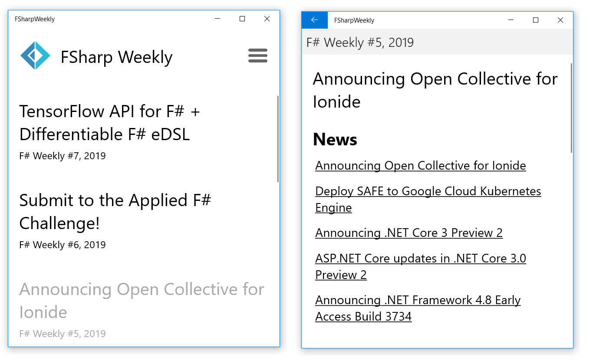Image resolution: width=593 pixels, height=364 pixels.
Task: Open TensorFlow API for F# article
Action: pos(109,123)
